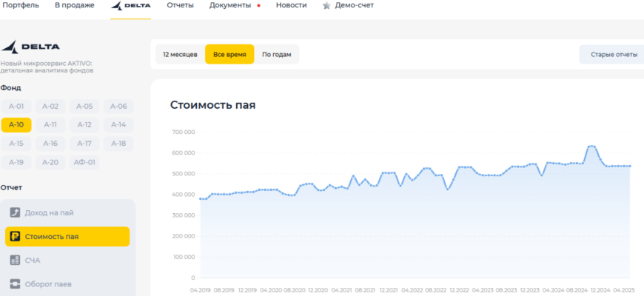Image resolution: width=644 pixels, height=296 pixels.
Task: Switch chart view to По годам
Action: (x=277, y=55)
